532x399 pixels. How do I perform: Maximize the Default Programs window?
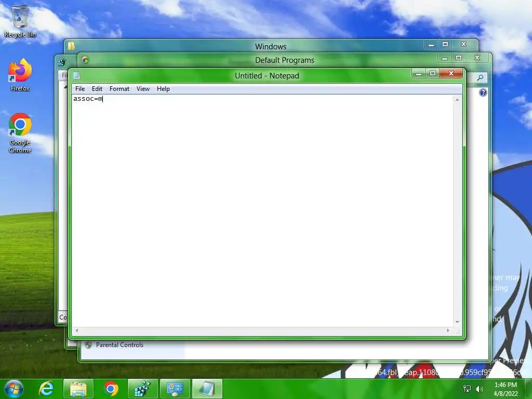pyautogui.click(x=459, y=58)
